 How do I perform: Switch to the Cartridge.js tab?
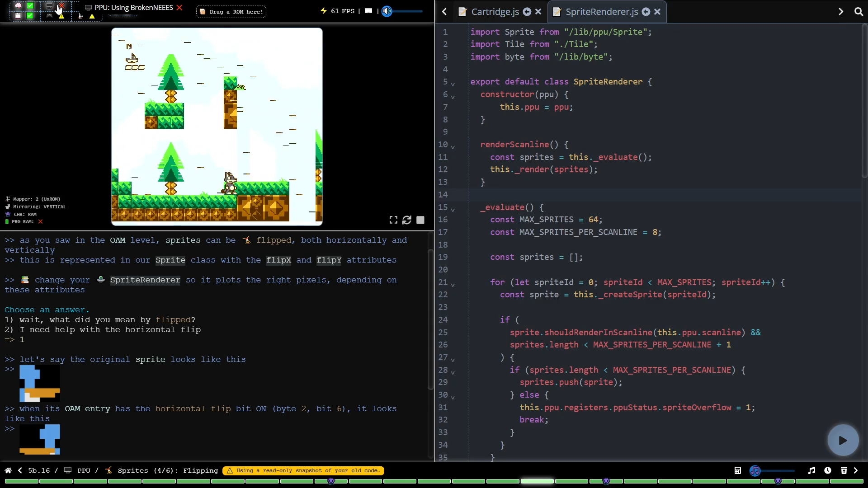(x=495, y=12)
